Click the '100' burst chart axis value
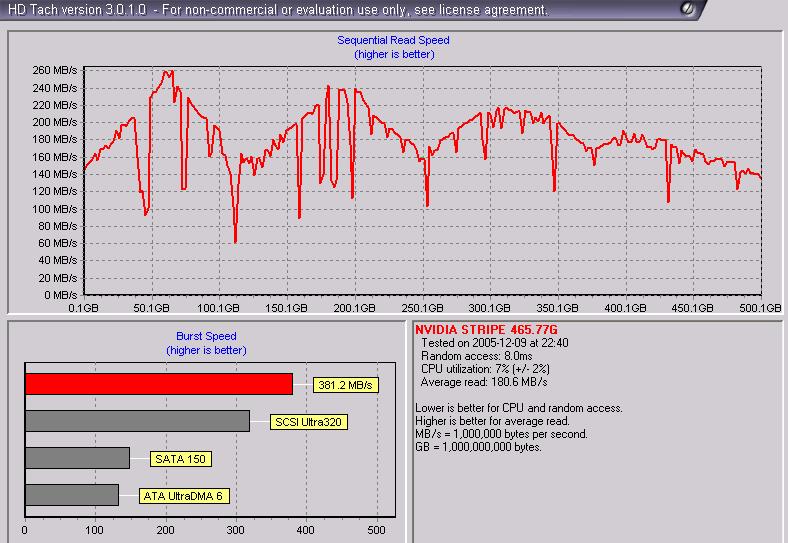 (x=94, y=530)
